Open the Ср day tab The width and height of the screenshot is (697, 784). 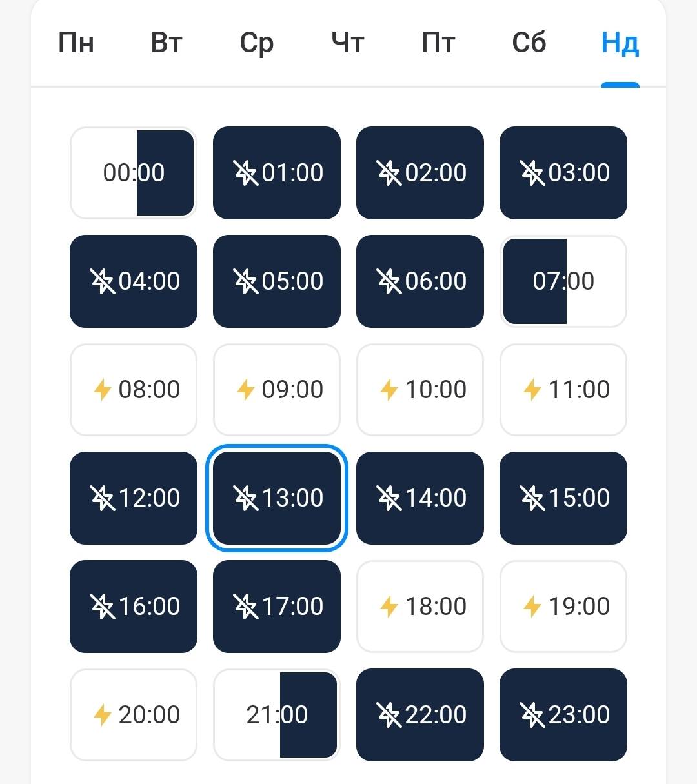coord(257,43)
